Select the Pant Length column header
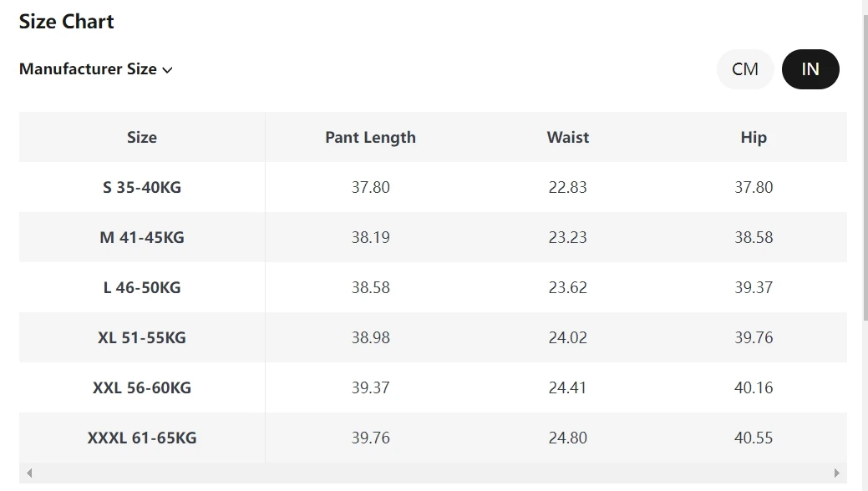Viewport: 868px width, 491px height. click(x=370, y=137)
